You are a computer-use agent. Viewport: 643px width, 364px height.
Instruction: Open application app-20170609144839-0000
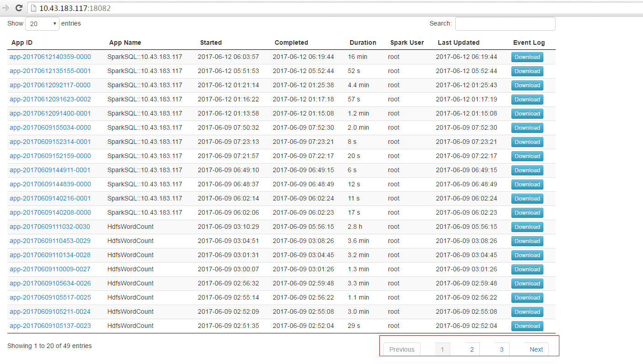50,184
